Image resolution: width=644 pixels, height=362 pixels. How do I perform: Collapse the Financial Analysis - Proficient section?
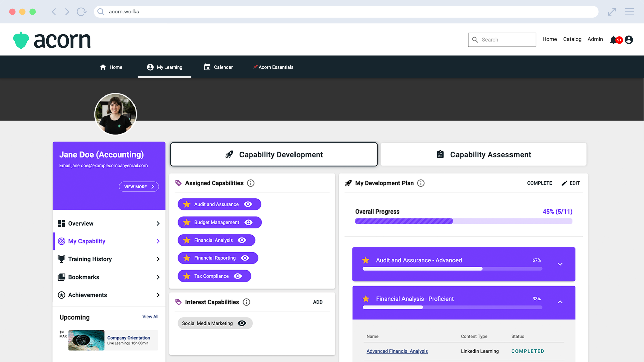(560, 302)
